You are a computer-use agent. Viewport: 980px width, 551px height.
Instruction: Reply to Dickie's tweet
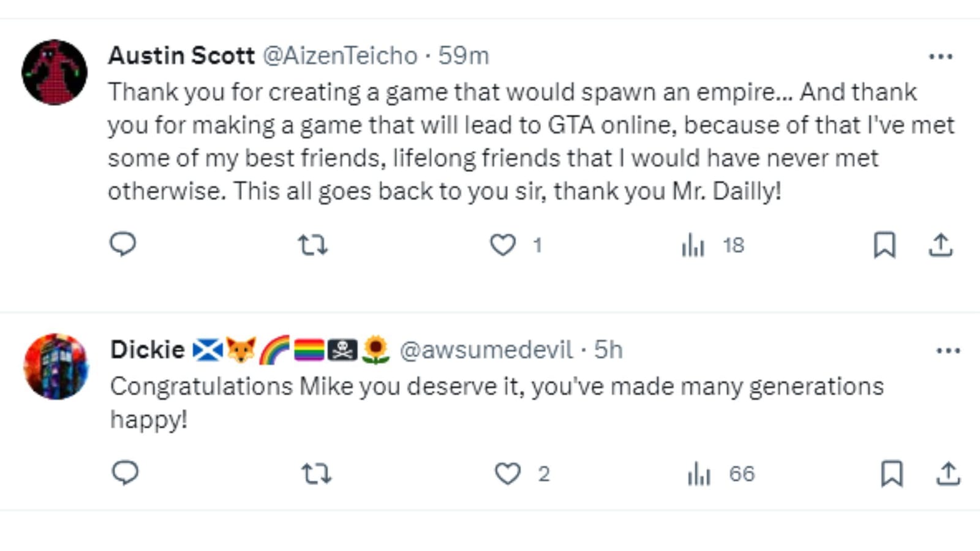pos(126,473)
